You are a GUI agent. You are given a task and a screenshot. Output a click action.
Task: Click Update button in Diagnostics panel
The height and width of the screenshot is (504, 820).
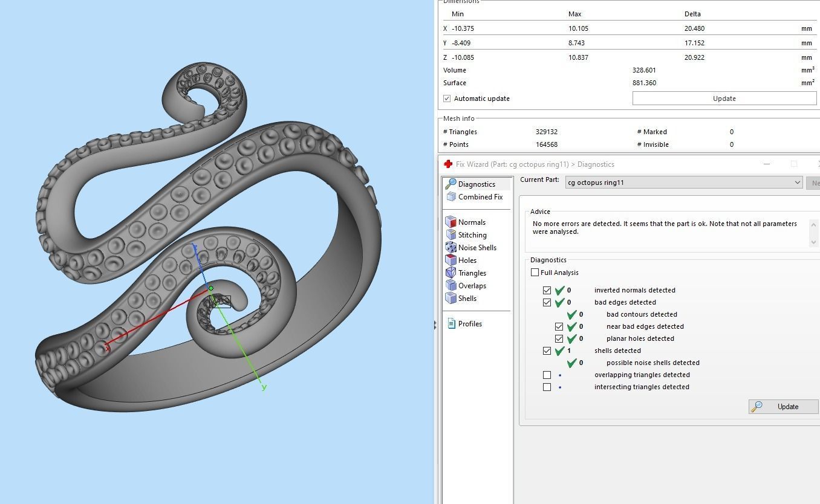[783, 407]
